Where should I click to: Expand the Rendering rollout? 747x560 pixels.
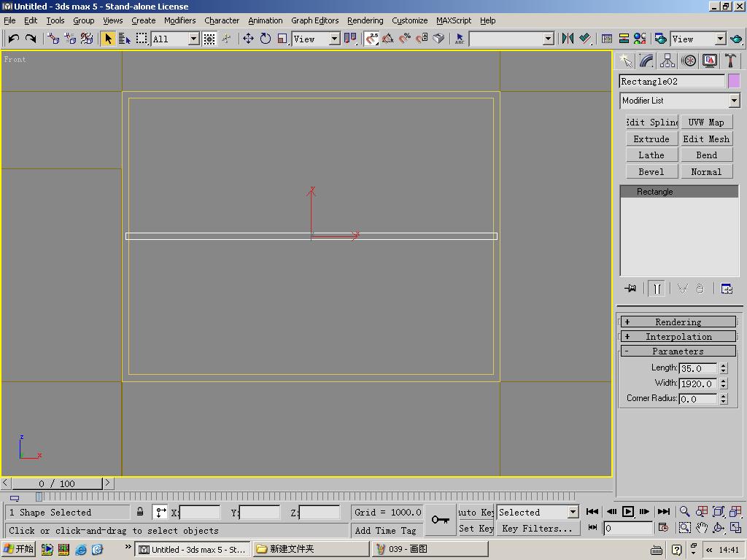(x=678, y=322)
